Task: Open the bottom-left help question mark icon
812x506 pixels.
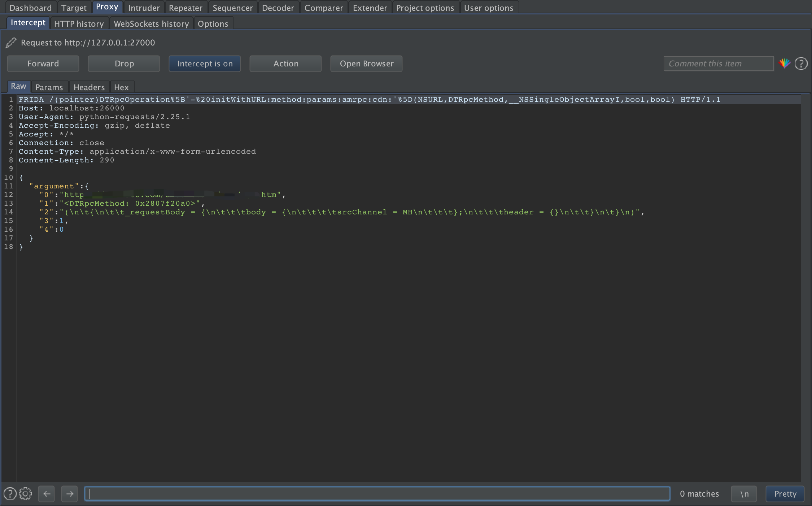Action: click(x=10, y=494)
